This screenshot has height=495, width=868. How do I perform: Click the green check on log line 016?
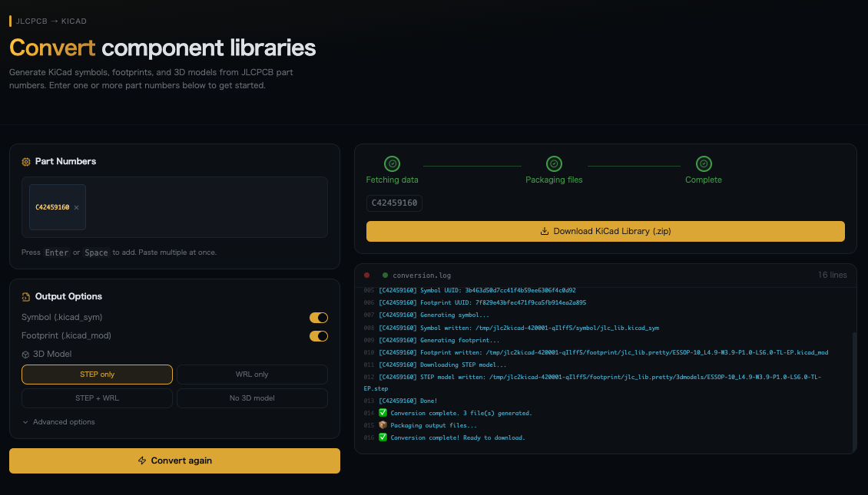(383, 437)
